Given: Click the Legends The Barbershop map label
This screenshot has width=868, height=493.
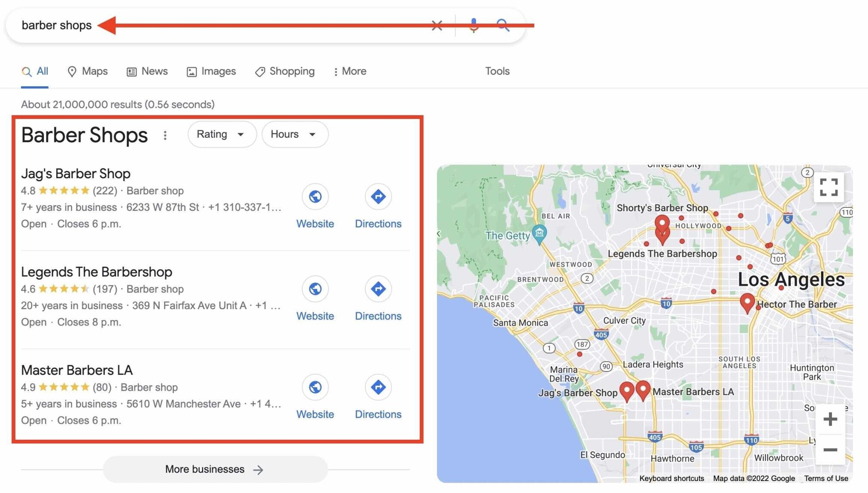Looking at the screenshot, I should click(x=662, y=254).
